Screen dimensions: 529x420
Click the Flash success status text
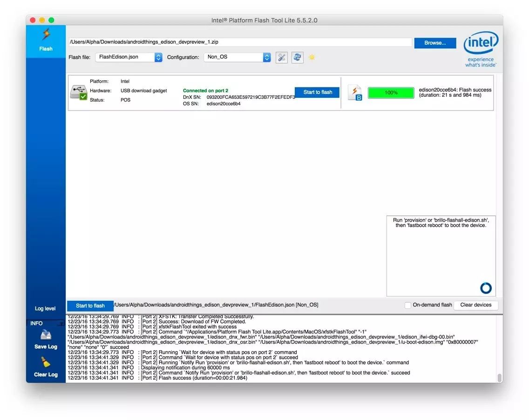click(455, 93)
